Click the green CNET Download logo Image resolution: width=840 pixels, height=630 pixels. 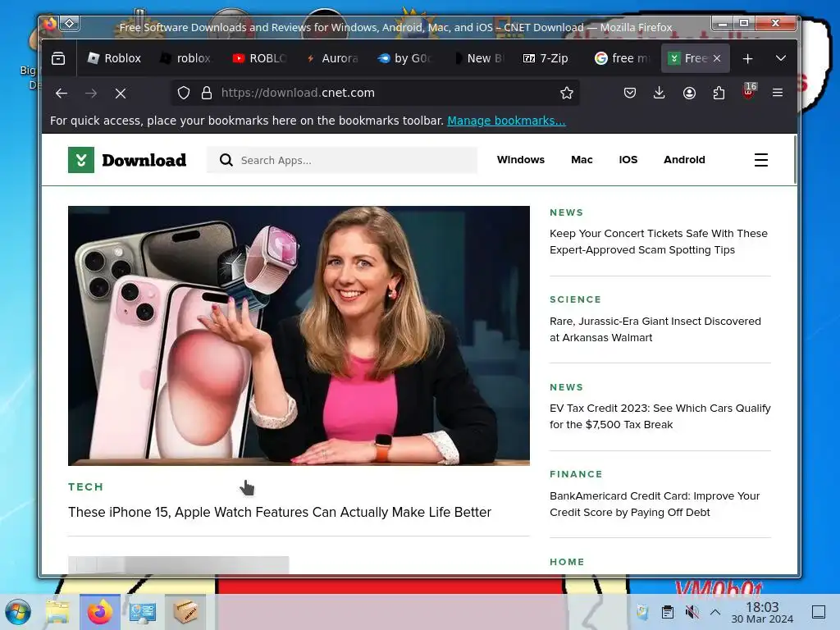pos(127,160)
